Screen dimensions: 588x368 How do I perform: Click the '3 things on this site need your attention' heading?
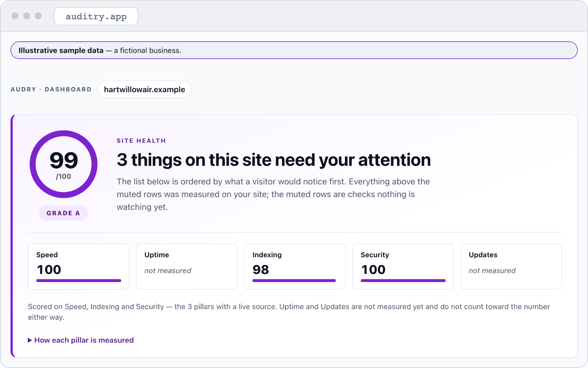point(274,160)
